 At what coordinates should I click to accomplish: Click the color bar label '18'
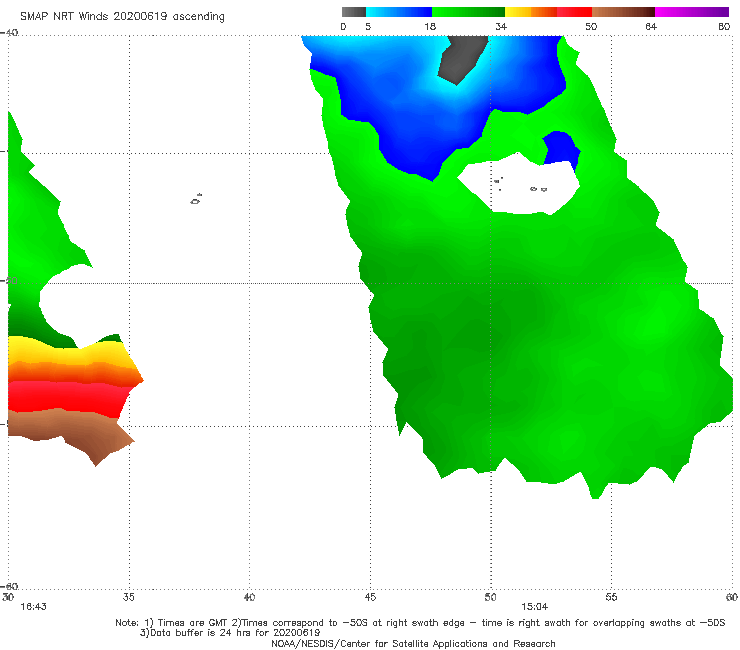click(430, 26)
